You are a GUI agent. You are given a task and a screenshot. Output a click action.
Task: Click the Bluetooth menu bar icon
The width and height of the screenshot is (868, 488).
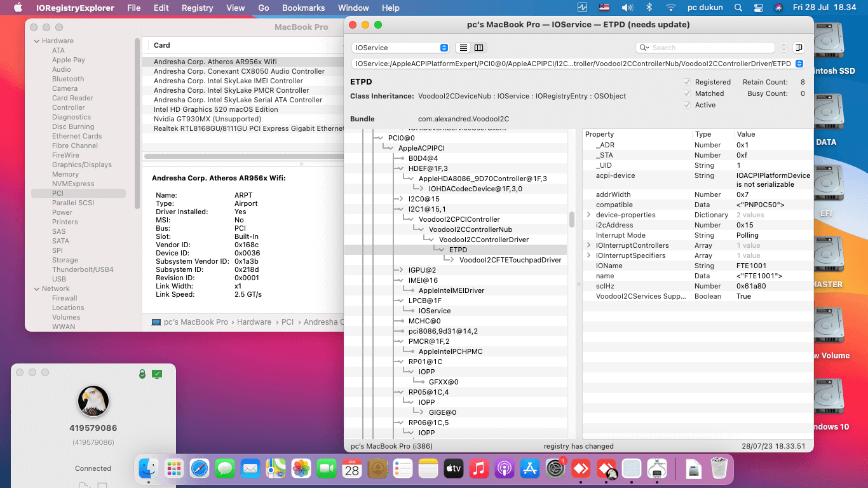(x=649, y=8)
